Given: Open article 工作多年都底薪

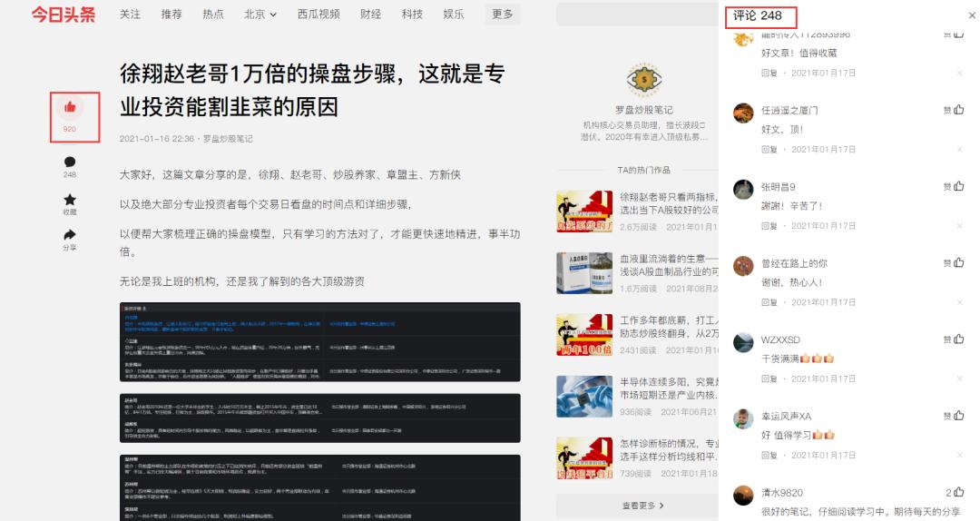Looking at the screenshot, I should [x=669, y=327].
